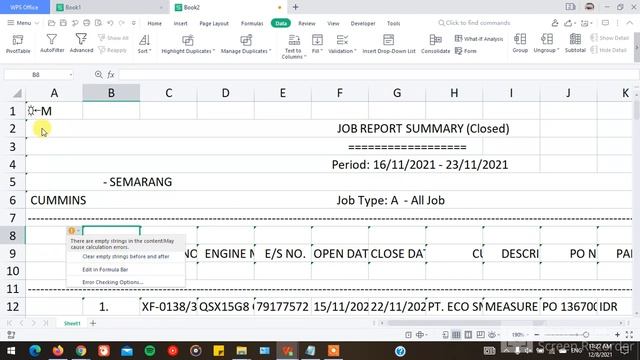This screenshot has height=360, width=640.
Task: Open the Form tool
Action: pyautogui.click(x=466, y=51)
